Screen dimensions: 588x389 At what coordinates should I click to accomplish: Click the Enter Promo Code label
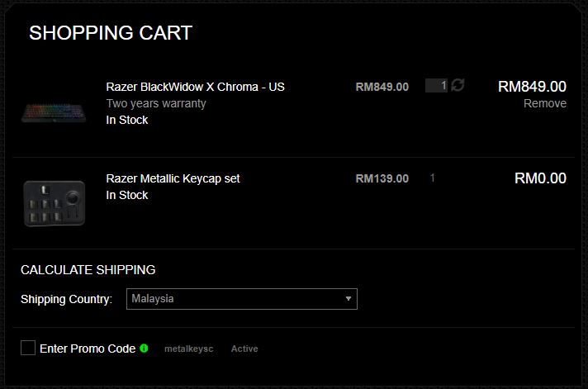tap(88, 349)
